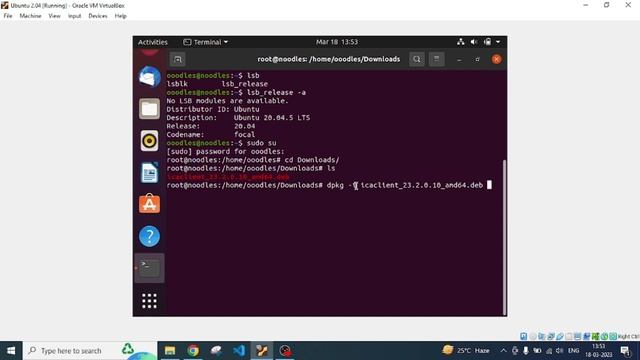
Task: Click the Windows 'Type here to search' box
Action: pyautogui.click(x=90, y=351)
